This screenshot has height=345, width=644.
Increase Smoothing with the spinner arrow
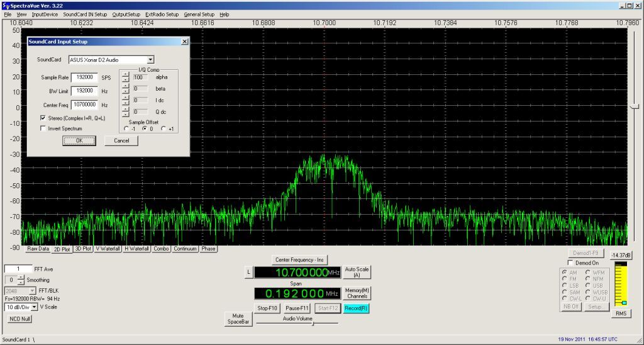tap(21, 278)
